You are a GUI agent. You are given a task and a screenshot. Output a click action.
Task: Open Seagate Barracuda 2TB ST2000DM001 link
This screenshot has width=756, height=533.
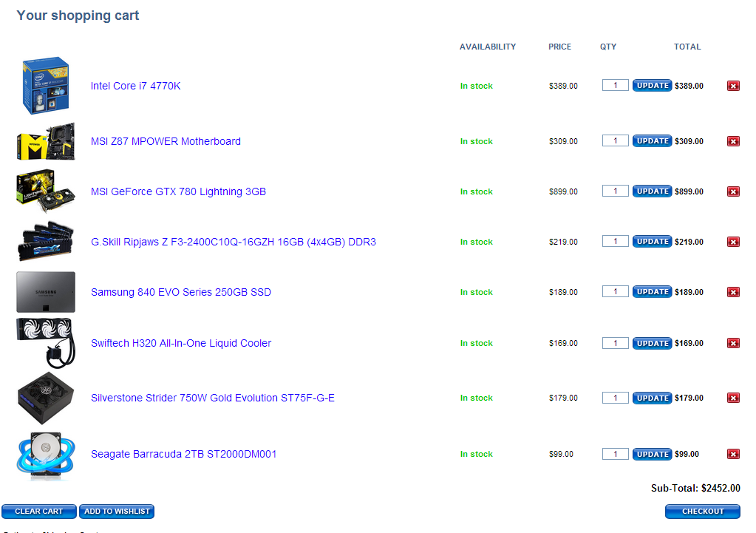pyautogui.click(x=184, y=454)
